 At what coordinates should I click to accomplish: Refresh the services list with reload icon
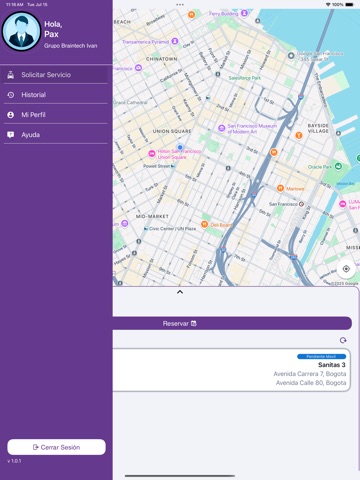point(343,340)
